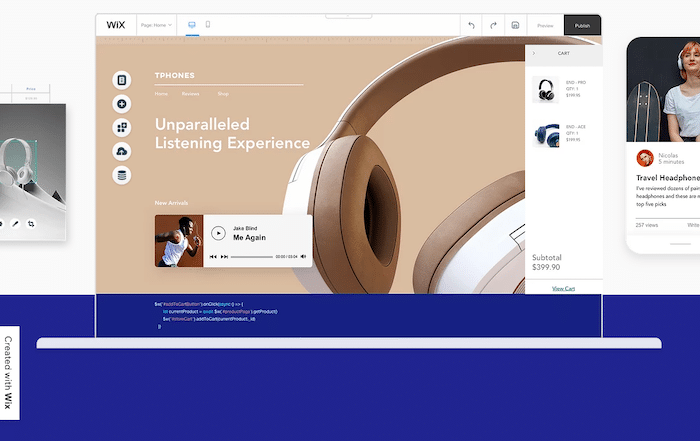The image size is (700, 441).
Task: Click the Jake Blind artist name
Action: coord(245,228)
